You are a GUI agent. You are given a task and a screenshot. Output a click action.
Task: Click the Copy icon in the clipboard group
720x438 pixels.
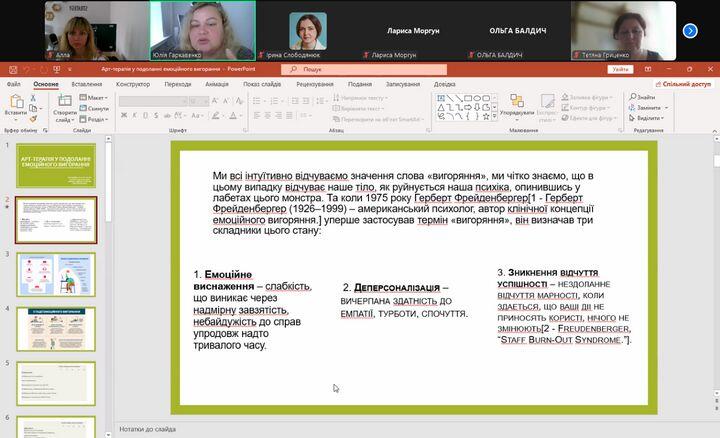point(33,108)
